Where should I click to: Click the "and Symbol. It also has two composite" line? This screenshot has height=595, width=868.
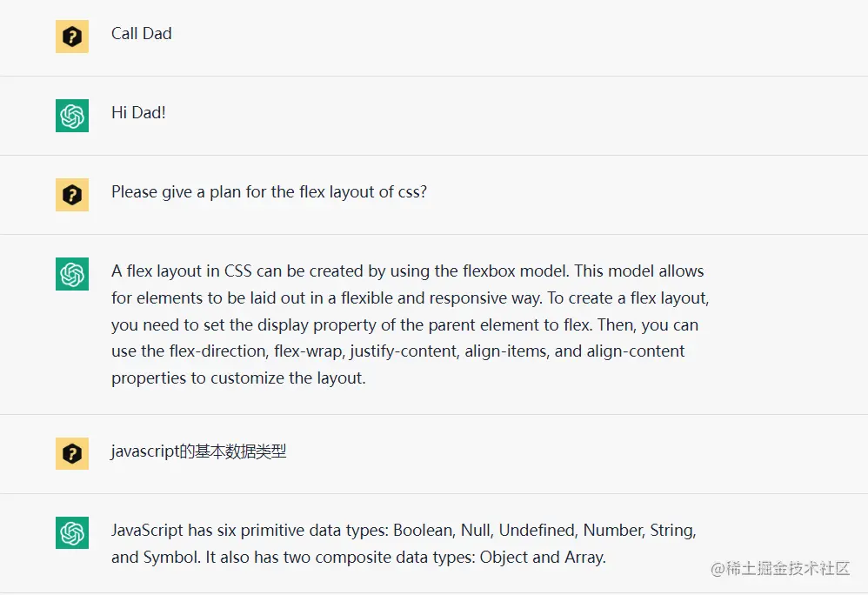click(358, 557)
